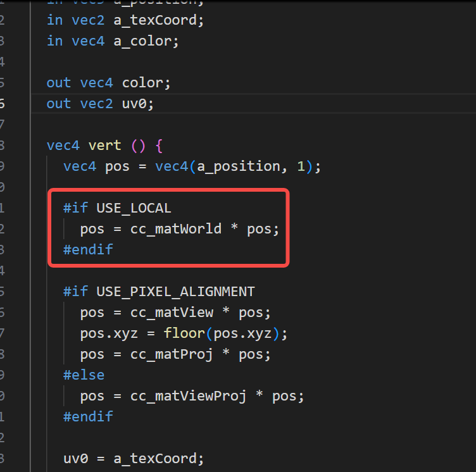Place cursor on cc_matProj identifier
Viewport: 476px width, 472px height.
(x=172, y=354)
